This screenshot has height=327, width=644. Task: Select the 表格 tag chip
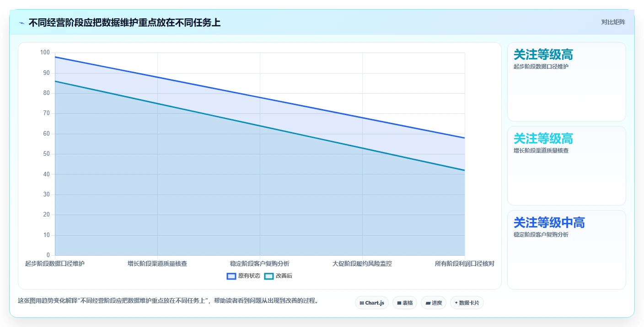pyautogui.click(x=405, y=303)
